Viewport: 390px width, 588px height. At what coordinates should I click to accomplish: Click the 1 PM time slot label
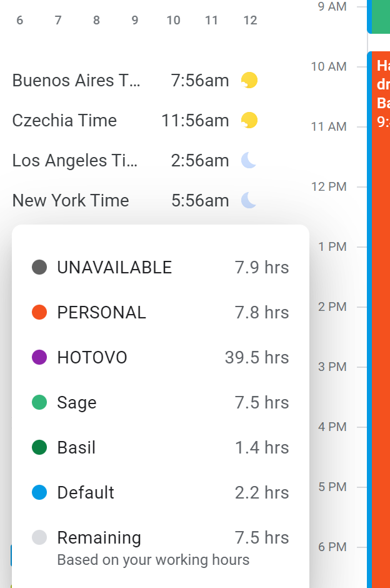(x=332, y=247)
